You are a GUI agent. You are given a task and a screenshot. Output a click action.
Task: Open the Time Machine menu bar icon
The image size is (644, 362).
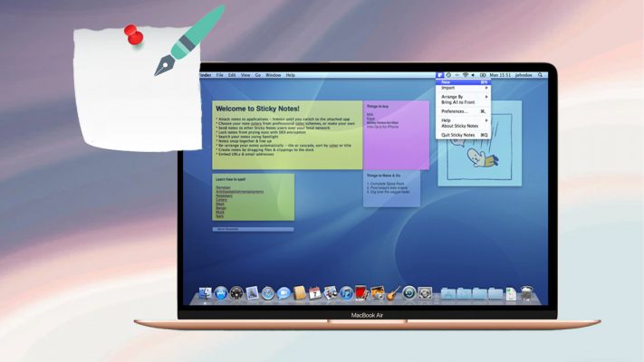[x=448, y=75]
